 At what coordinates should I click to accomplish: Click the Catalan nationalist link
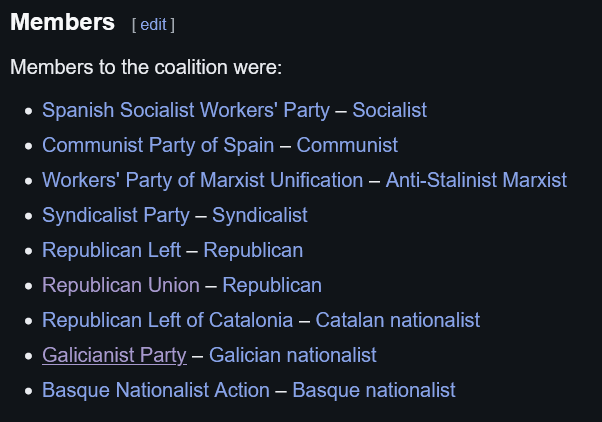tap(397, 320)
